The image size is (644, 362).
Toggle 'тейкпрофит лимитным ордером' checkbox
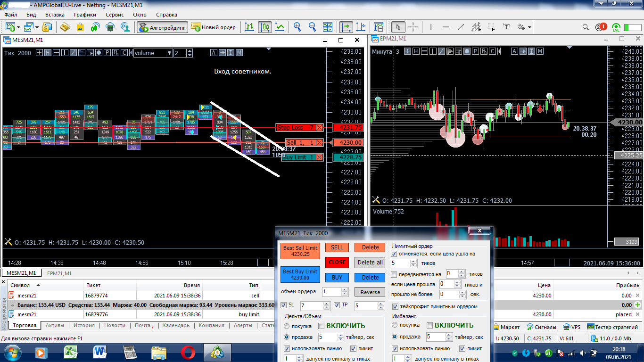pos(394,306)
